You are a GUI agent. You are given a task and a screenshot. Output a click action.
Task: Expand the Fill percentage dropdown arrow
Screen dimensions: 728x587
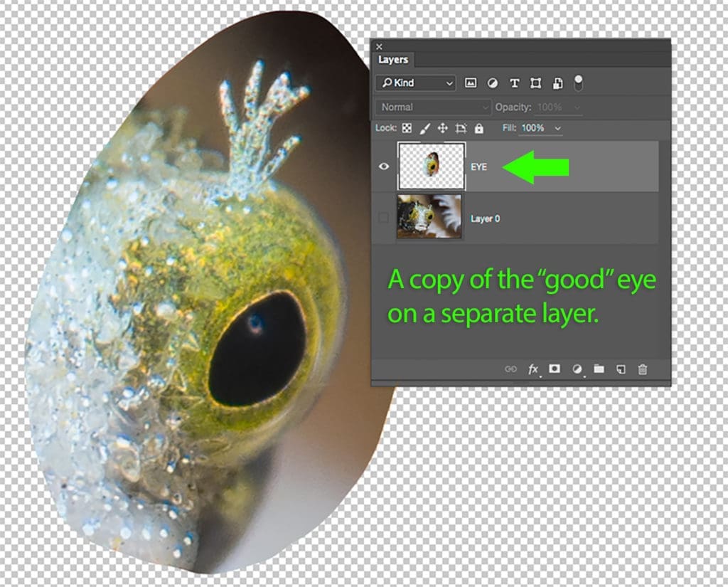tap(557, 128)
